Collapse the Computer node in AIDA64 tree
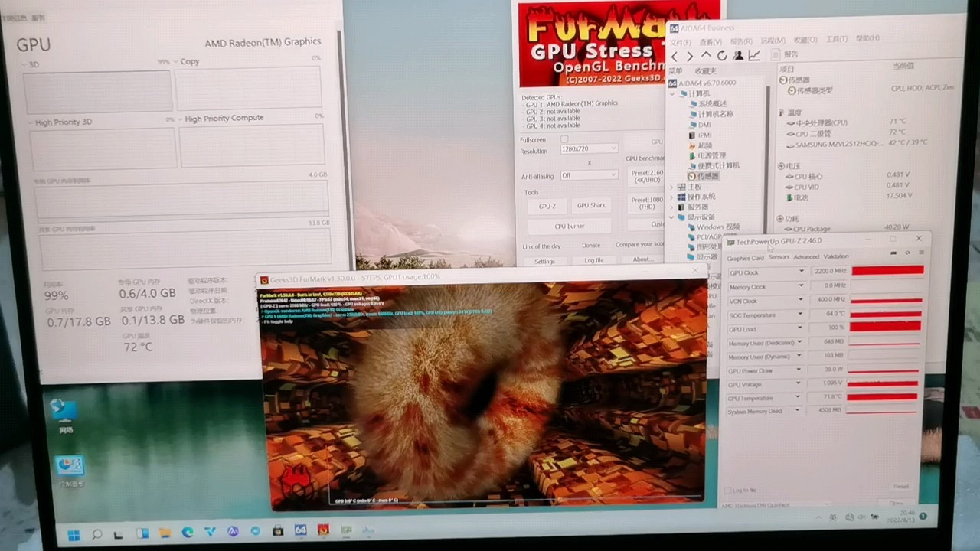Viewport: 980px width, 551px height. point(673,93)
